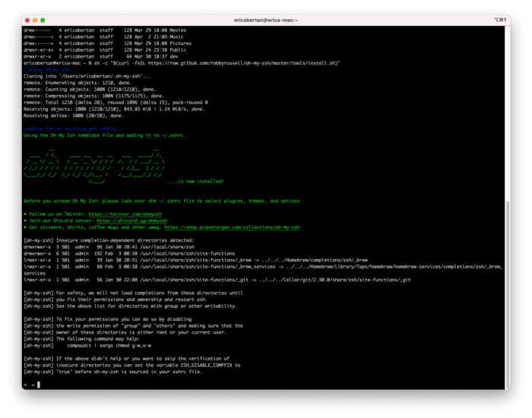
Task: Click the /usr/local/share/zsh/site-functions directory row
Action: (x=129, y=253)
